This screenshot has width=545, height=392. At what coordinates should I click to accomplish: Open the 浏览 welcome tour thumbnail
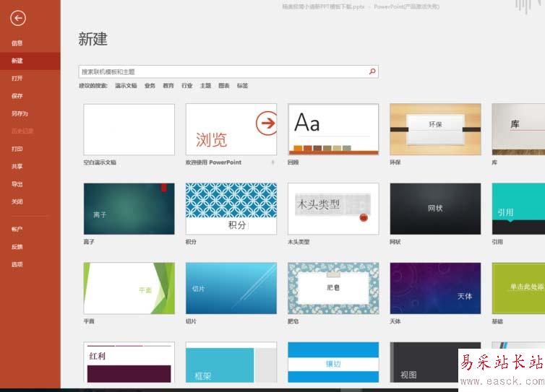point(231,129)
